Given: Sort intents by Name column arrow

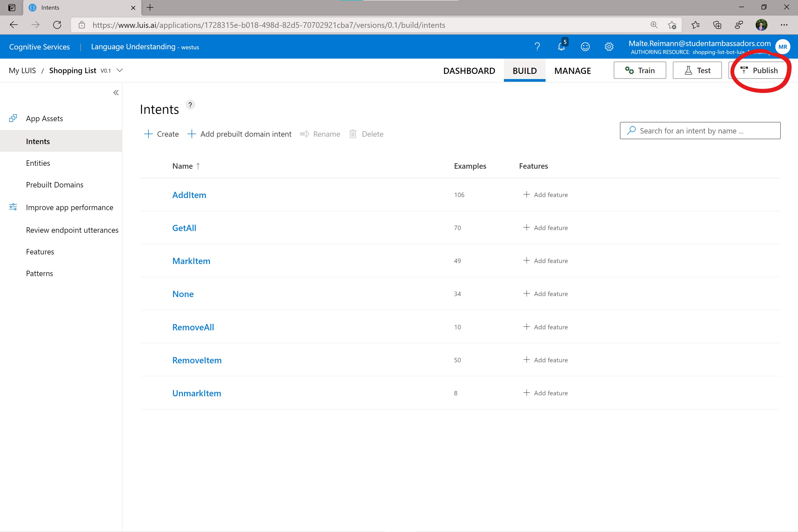Looking at the screenshot, I should pyautogui.click(x=198, y=166).
